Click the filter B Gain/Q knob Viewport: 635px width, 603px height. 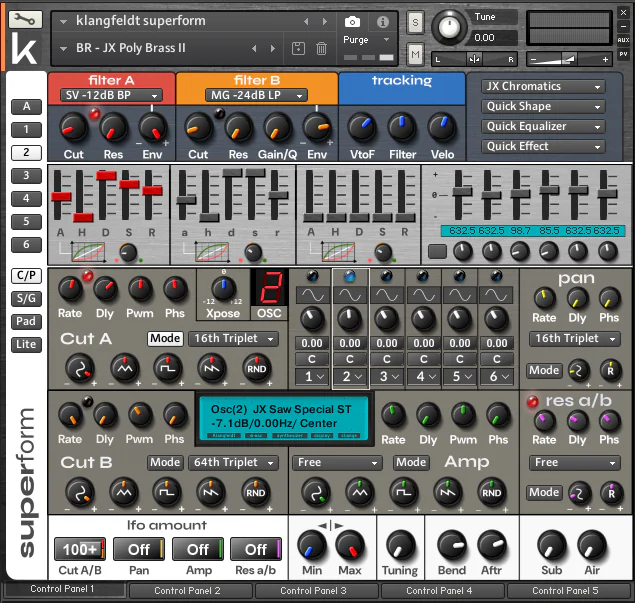click(x=278, y=128)
